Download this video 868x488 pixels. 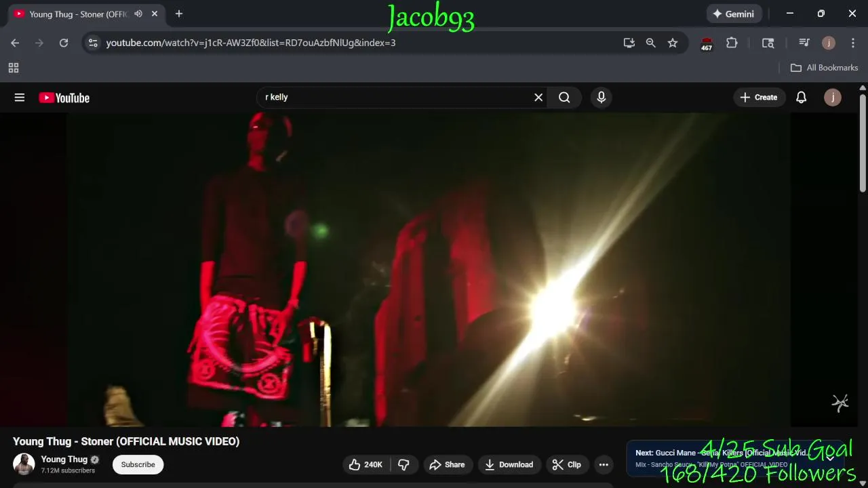click(x=509, y=464)
